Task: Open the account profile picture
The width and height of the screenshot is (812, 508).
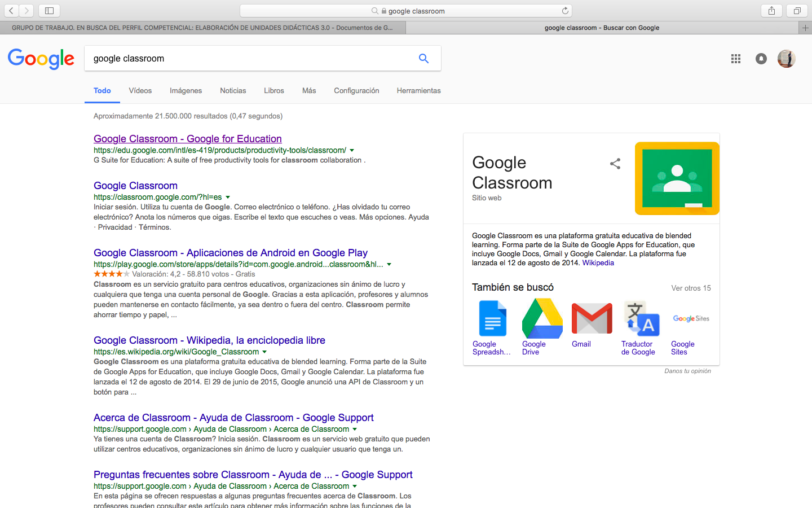Action: pyautogui.click(x=786, y=59)
